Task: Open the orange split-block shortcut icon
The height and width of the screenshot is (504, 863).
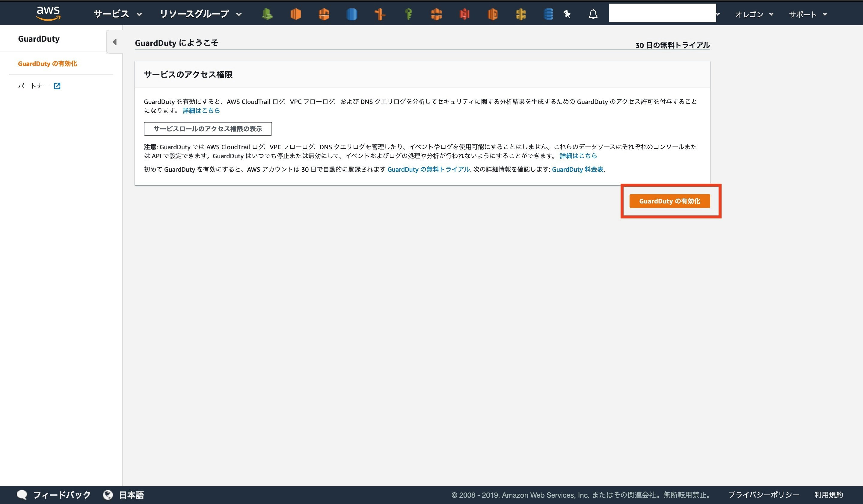Action: [x=436, y=14]
